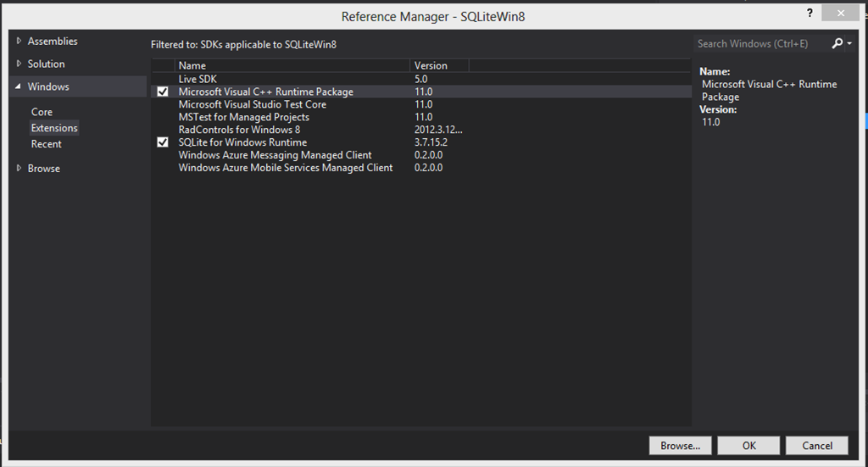This screenshot has width=868, height=467.
Task: Select the Core category
Action: click(x=42, y=112)
